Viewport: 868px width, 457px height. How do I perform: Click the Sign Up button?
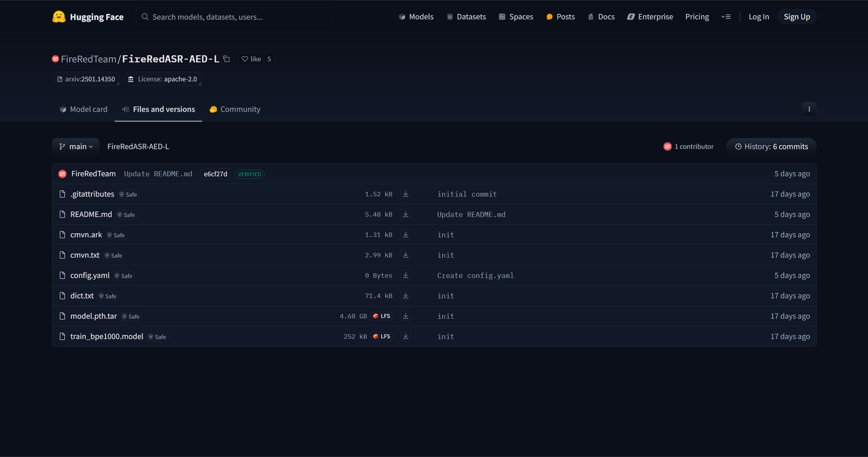coord(797,17)
